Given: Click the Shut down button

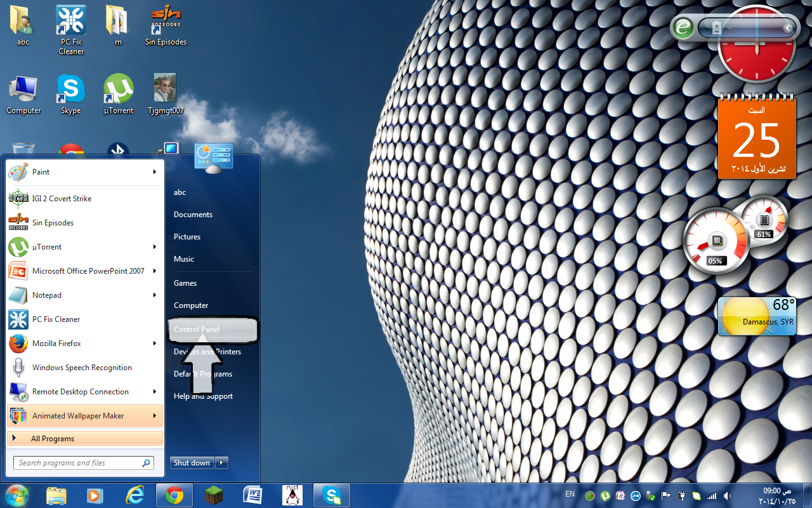Looking at the screenshot, I should coord(192,463).
